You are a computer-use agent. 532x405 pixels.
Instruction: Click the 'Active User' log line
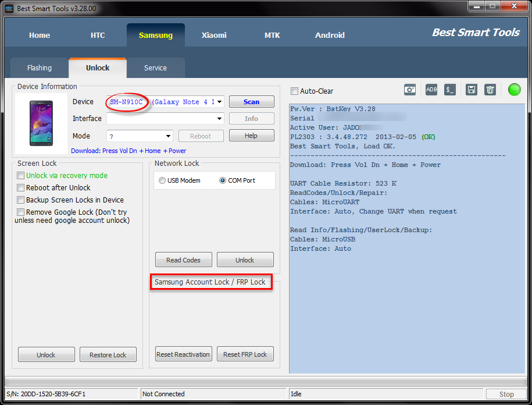pos(337,127)
